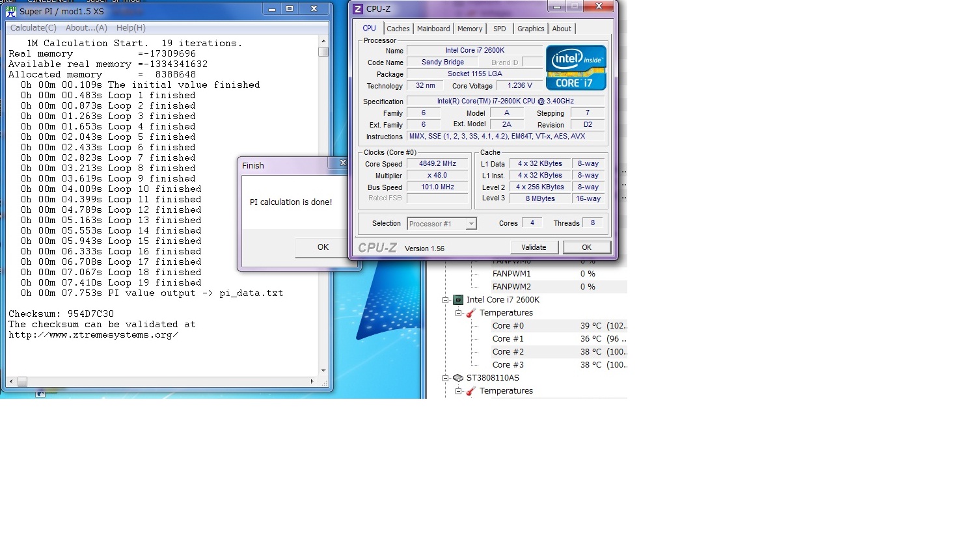Click the PI calculation is done! message
The width and height of the screenshot is (980, 551).
[291, 202]
